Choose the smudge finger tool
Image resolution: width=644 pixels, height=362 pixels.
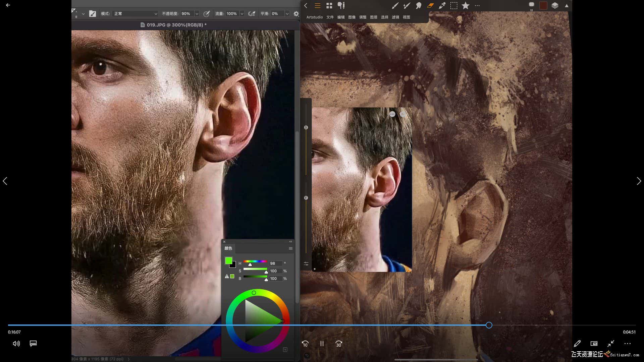pyautogui.click(x=418, y=6)
